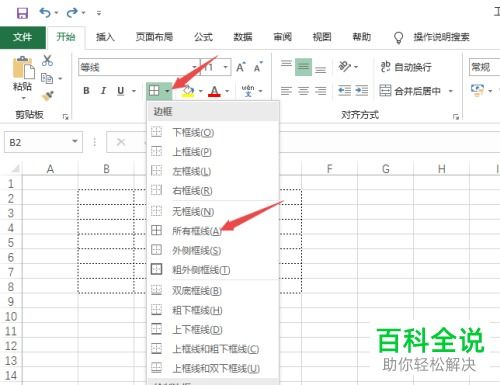
Task: Switch to the 帮助 ribbon tab
Action: coord(362,37)
